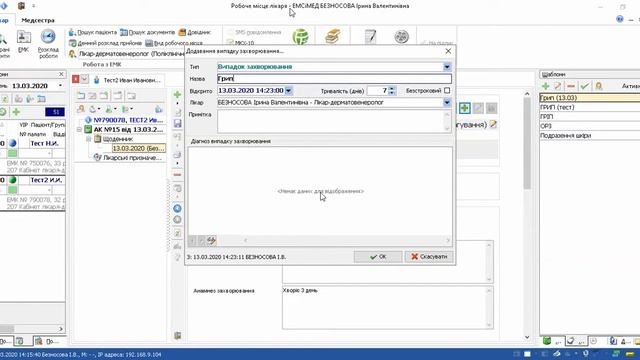The image size is (640, 360).
Task: Select patient Тест Н.И. in the list
Action: point(44,143)
